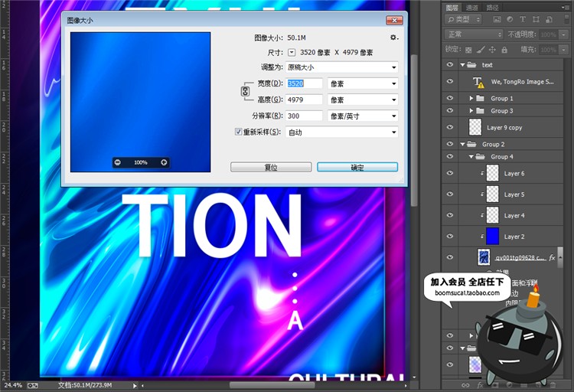Click the 确定 (OK) button
This screenshot has height=392, width=574.
point(357,167)
